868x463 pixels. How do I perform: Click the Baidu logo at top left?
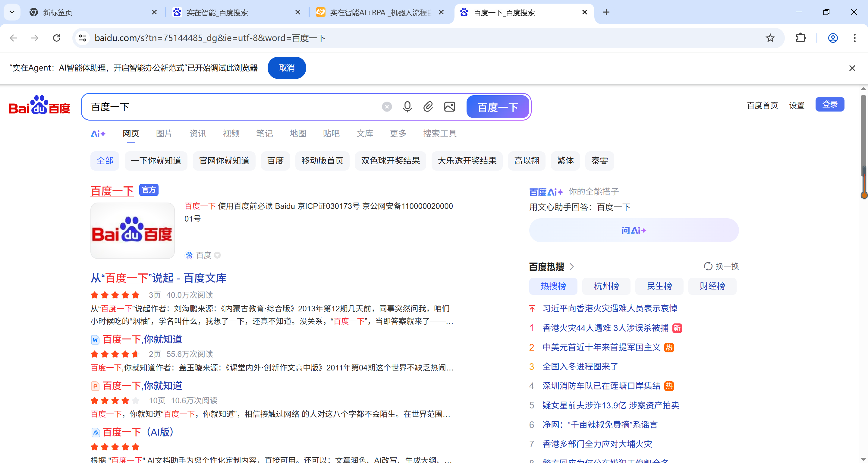pos(39,106)
